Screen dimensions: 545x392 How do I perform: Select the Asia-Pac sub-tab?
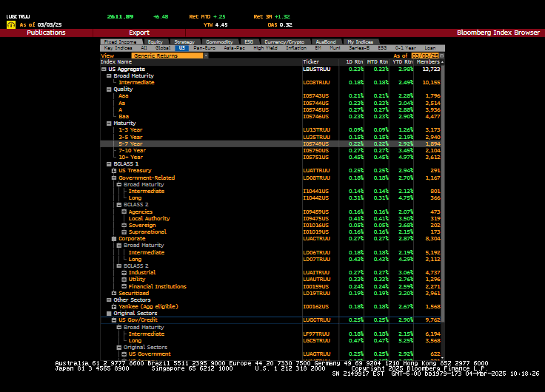click(x=234, y=48)
